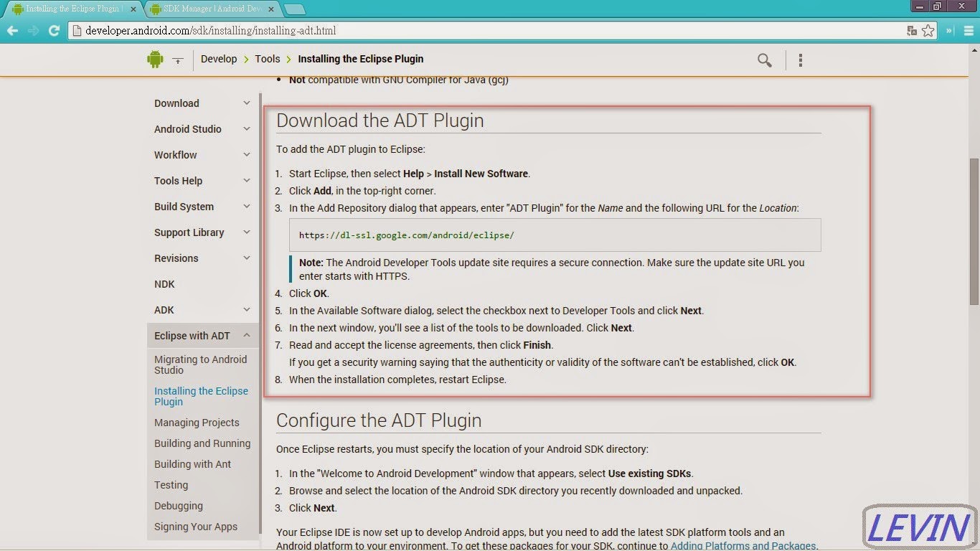Image resolution: width=980 pixels, height=551 pixels.
Task: Click the Workflow sidebar label
Action: tap(175, 155)
